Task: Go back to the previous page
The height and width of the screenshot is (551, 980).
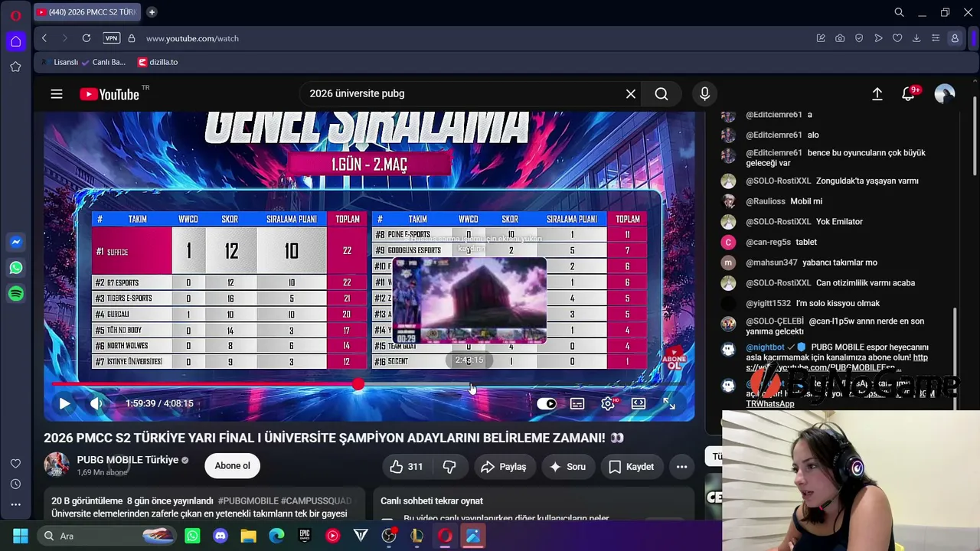Action: click(x=44, y=38)
